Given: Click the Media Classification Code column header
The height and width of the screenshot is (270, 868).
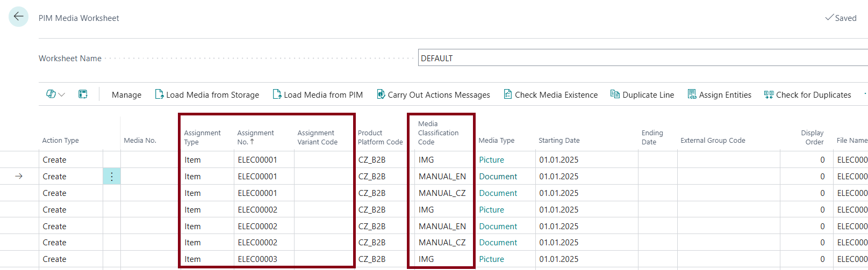Looking at the screenshot, I should [439, 133].
